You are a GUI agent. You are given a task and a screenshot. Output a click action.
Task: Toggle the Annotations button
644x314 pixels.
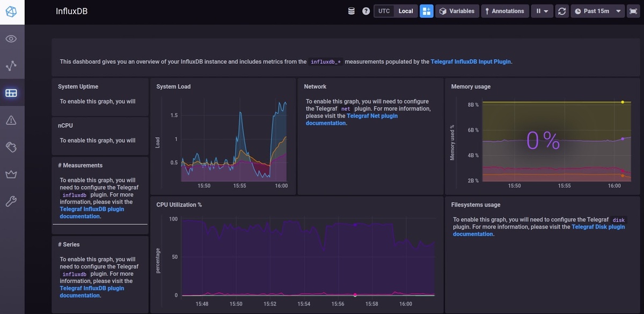click(x=504, y=11)
